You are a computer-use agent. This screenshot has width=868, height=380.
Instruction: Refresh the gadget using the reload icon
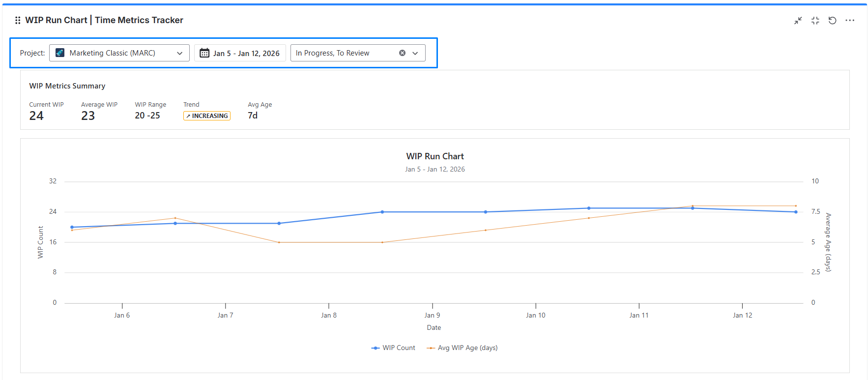(x=832, y=20)
